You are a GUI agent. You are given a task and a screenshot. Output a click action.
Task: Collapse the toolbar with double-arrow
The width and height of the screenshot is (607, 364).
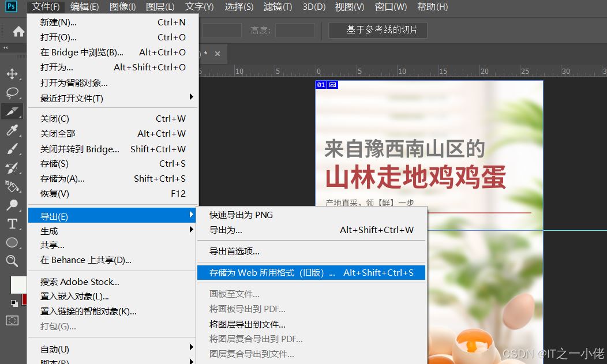6,48
